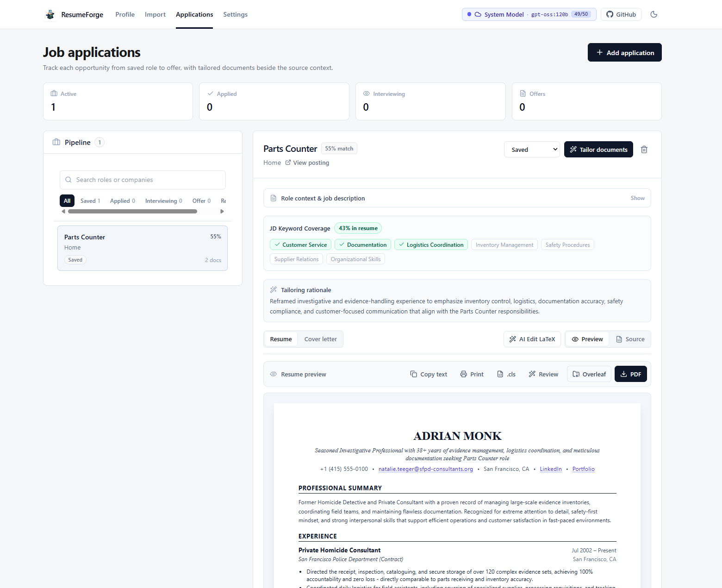
Task: Filter pipeline by Applied
Action: click(123, 200)
